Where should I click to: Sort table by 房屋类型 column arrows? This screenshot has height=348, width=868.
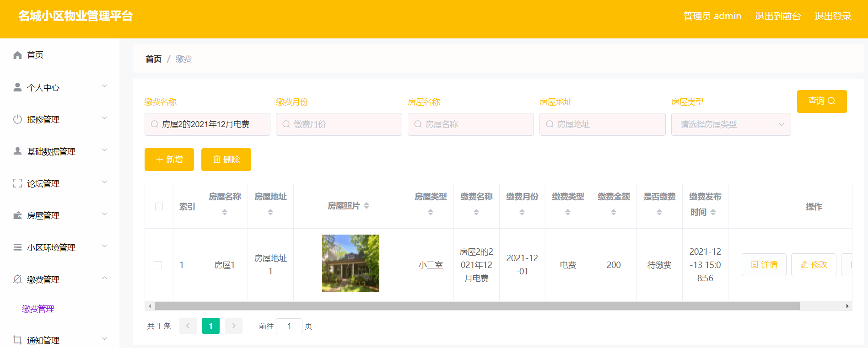(x=431, y=212)
